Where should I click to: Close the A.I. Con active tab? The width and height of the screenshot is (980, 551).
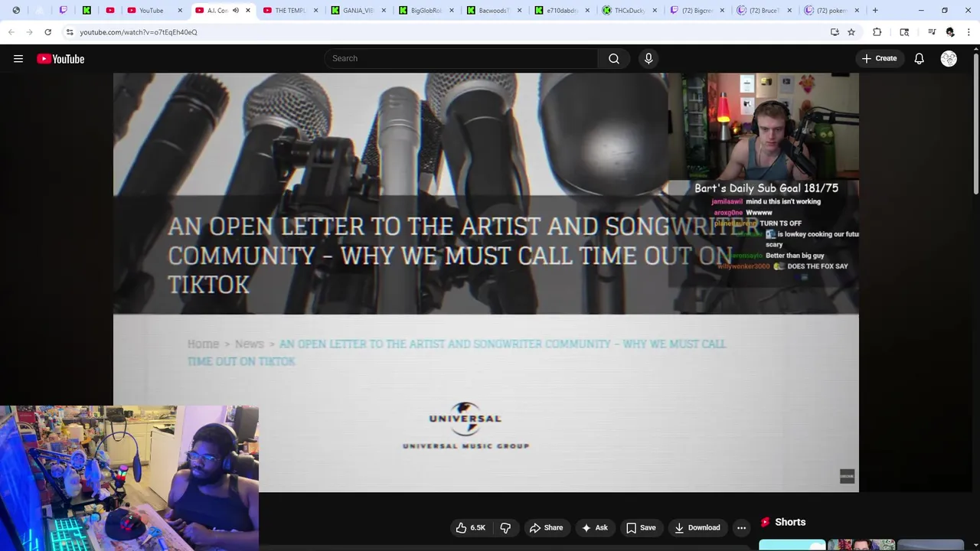click(248, 11)
